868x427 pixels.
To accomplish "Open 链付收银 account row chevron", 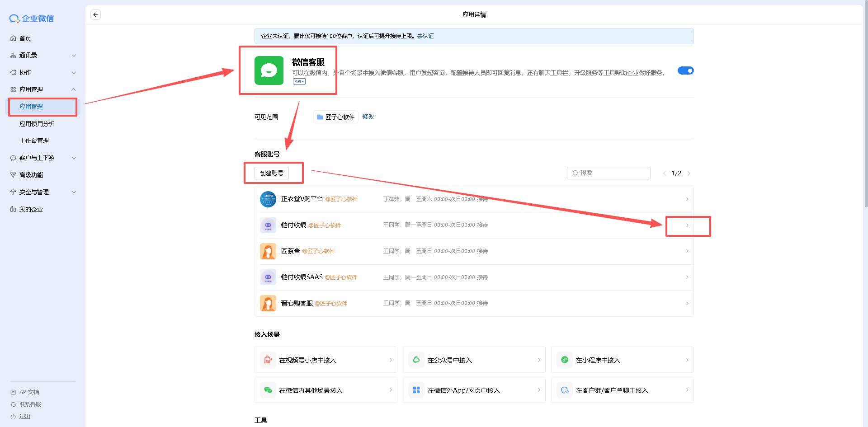I will [x=687, y=225].
